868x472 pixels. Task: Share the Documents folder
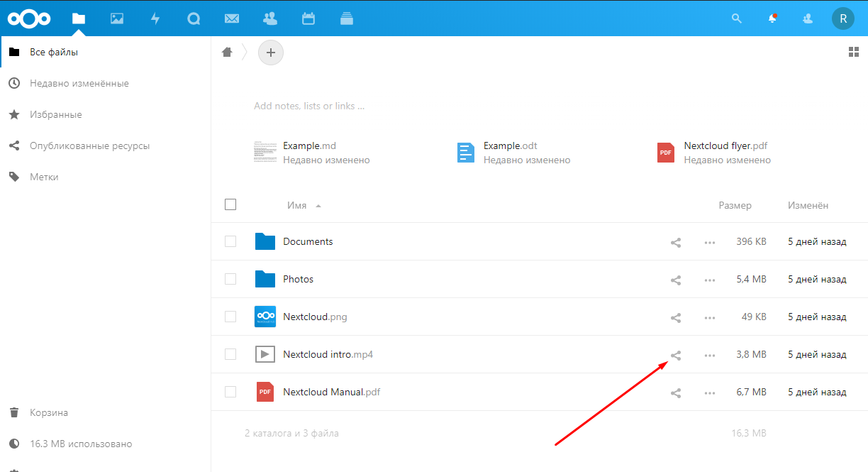click(x=676, y=242)
